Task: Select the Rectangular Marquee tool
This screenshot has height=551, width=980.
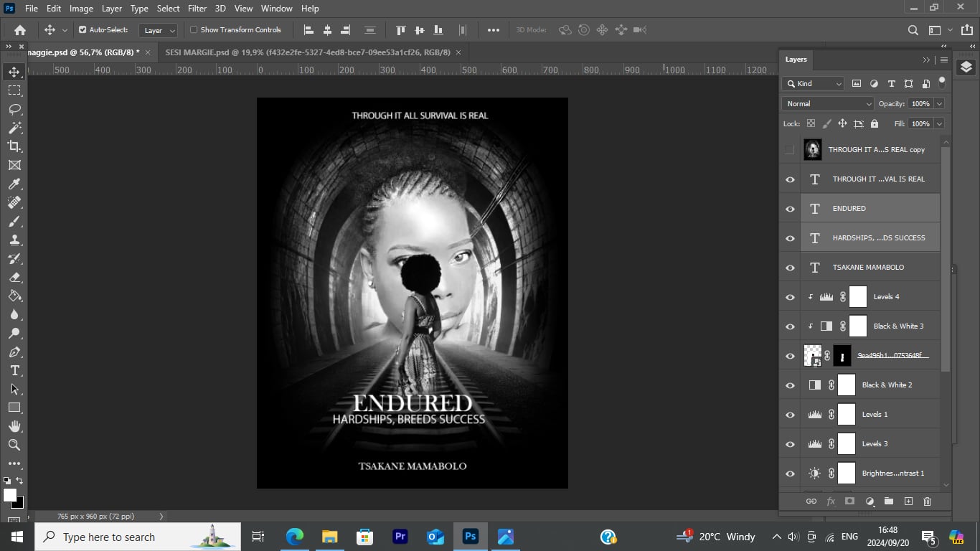Action: coord(14,90)
